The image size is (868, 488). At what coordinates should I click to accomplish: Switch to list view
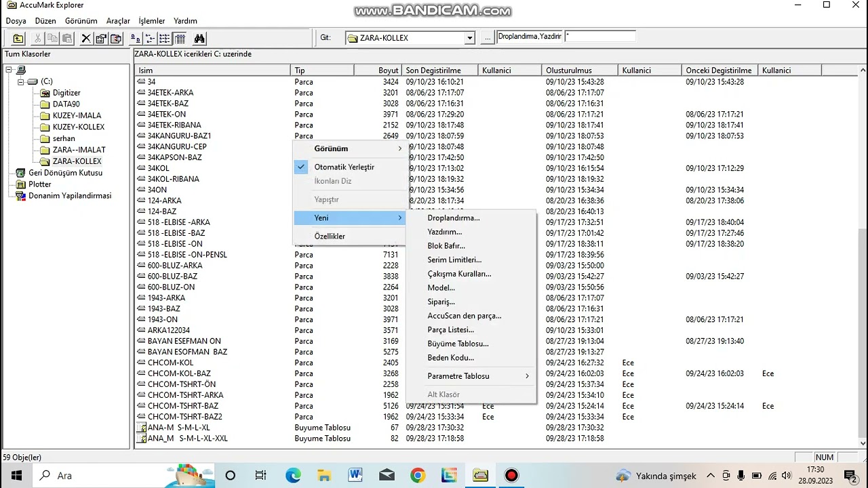pos(165,38)
